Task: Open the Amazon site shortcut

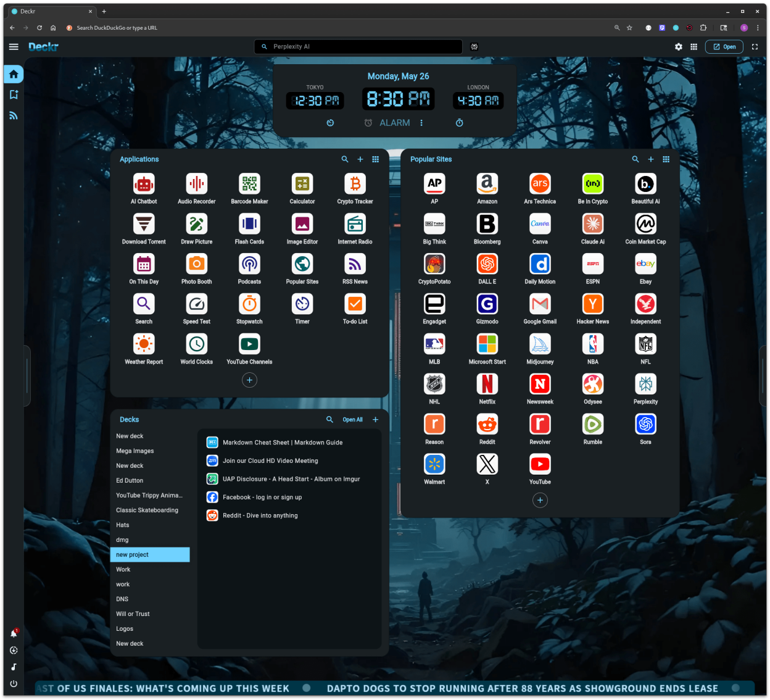Action: [487, 184]
